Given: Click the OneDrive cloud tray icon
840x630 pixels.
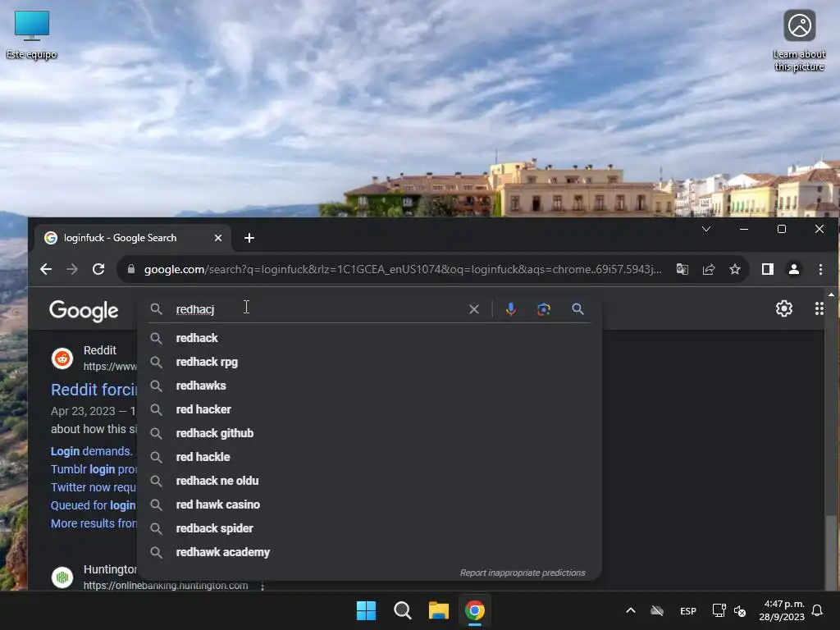Looking at the screenshot, I should tap(657, 610).
